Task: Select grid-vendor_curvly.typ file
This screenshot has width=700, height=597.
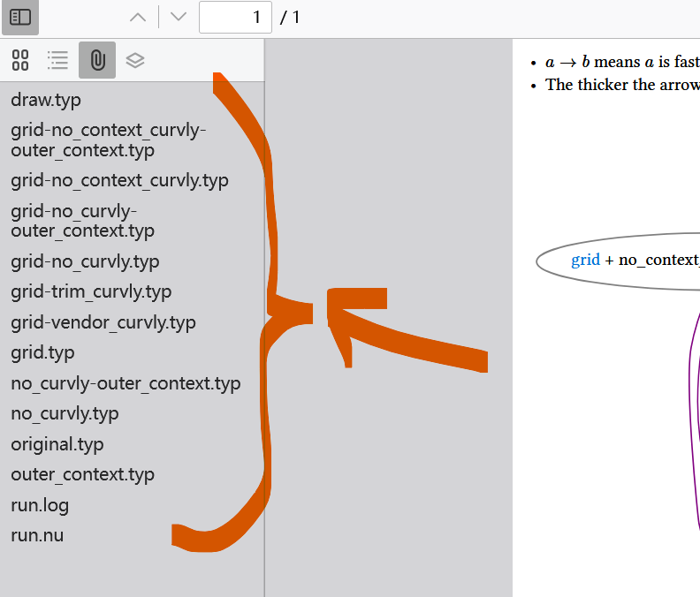Action: point(103,322)
